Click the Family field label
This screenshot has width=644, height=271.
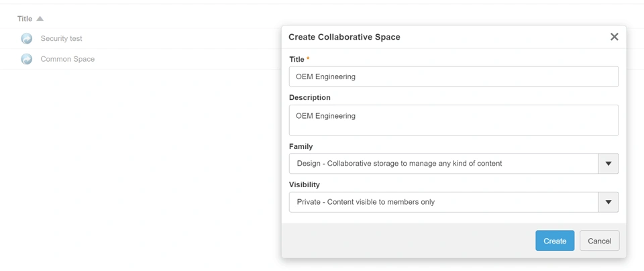click(x=301, y=146)
